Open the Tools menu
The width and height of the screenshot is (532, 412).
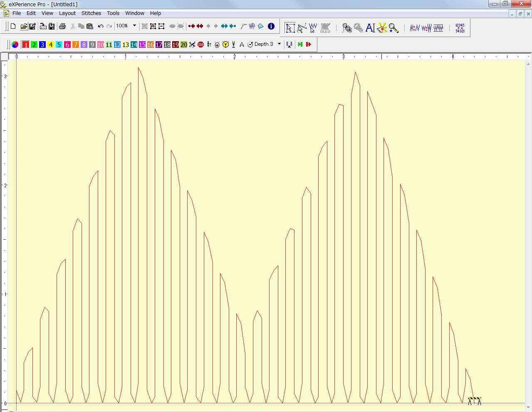tap(113, 13)
